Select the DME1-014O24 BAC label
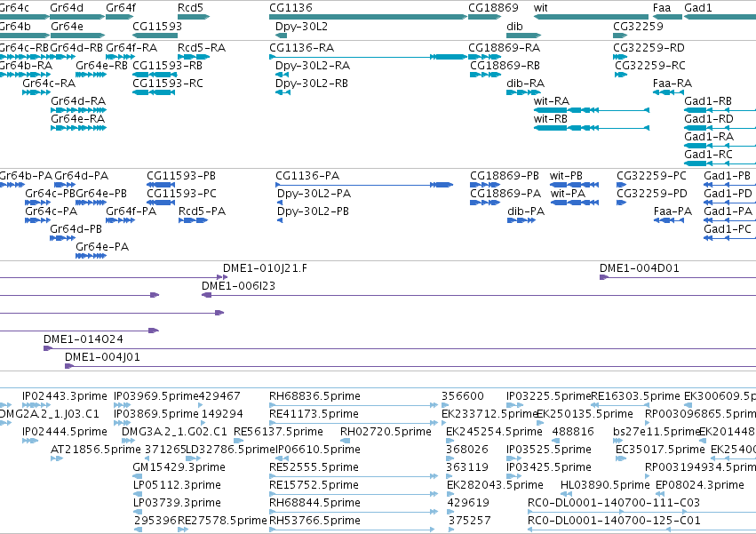The width and height of the screenshot is (756, 534). (84, 339)
